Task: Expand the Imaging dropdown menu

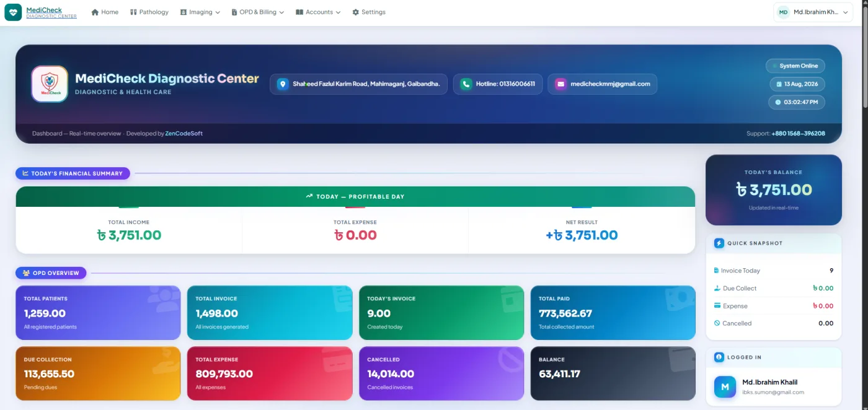Action: coord(200,12)
